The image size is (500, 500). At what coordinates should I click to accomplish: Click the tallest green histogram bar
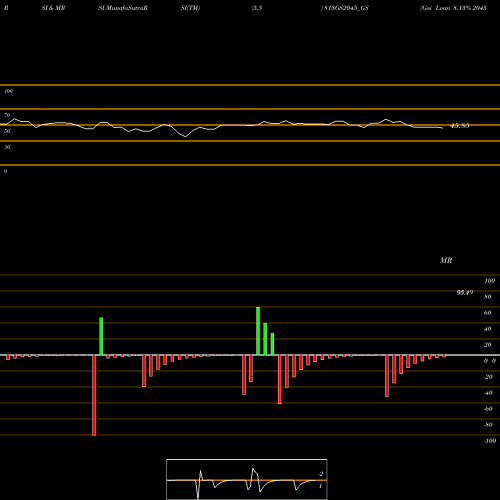point(258,331)
